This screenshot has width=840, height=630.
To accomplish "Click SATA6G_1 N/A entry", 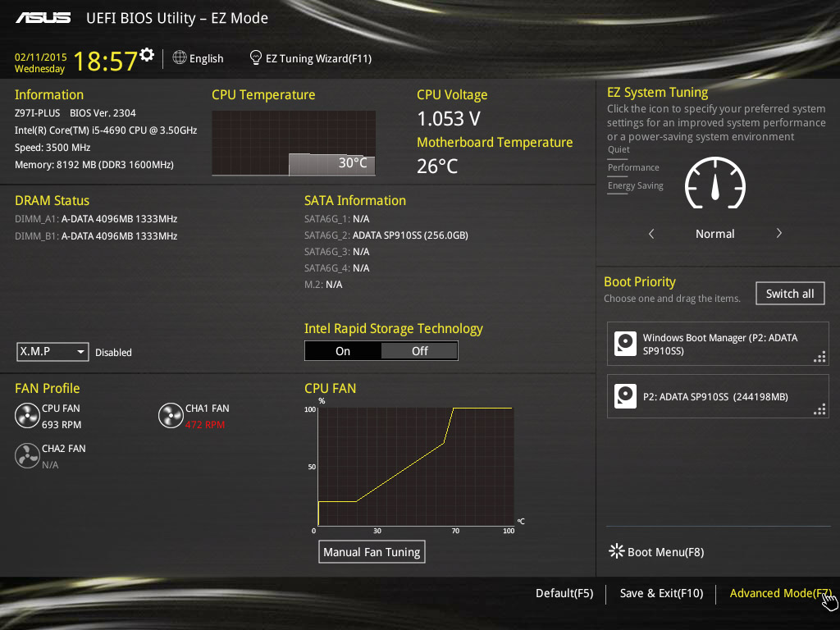I will point(337,218).
